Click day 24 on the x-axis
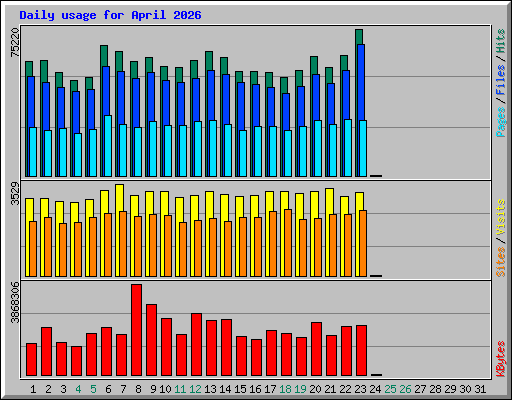This screenshot has width=512, height=400. (375, 389)
